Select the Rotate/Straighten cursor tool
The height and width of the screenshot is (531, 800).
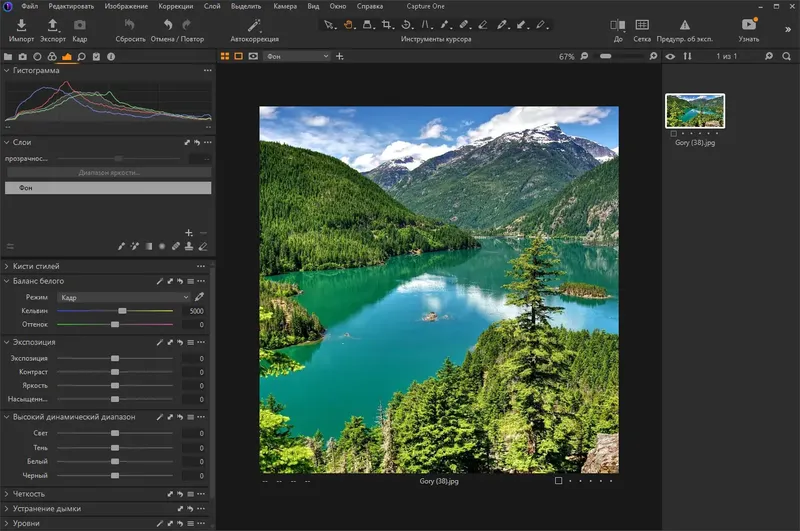coord(406,24)
